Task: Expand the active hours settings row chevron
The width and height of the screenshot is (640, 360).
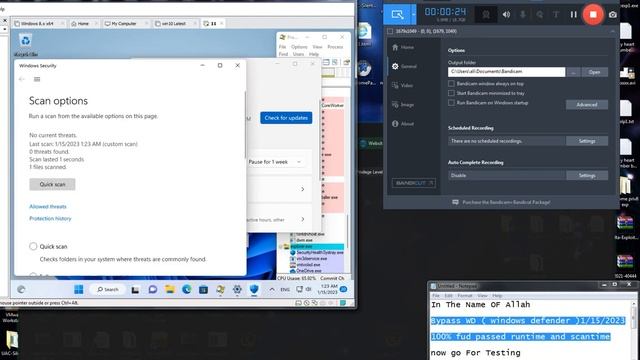Action: [x=302, y=219]
